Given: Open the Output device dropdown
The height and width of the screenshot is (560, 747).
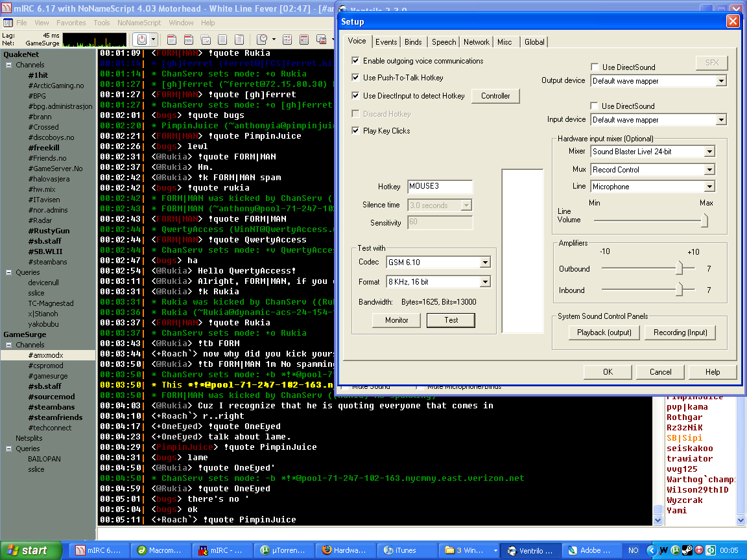Looking at the screenshot, I should pyautogui.click(x=721, y=81).
